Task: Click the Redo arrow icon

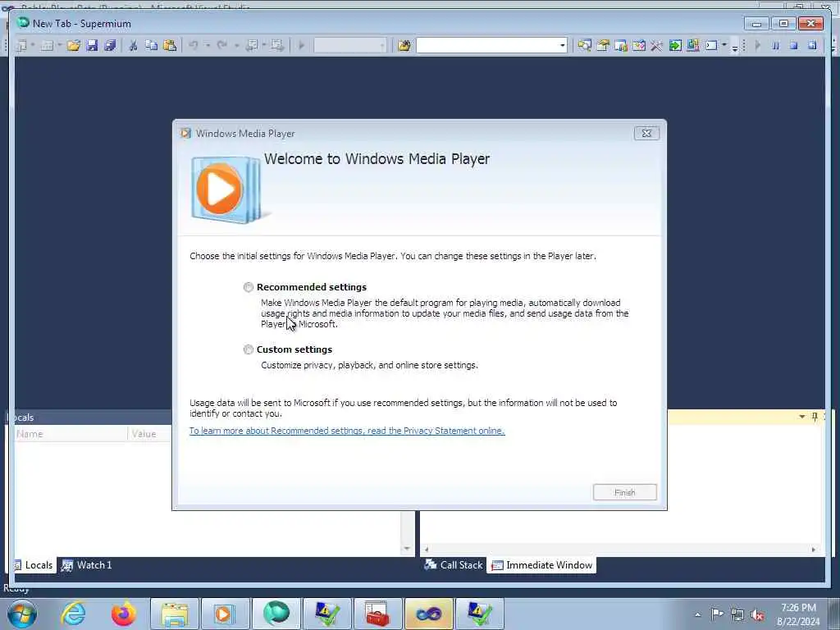Action: pos(221,46)
